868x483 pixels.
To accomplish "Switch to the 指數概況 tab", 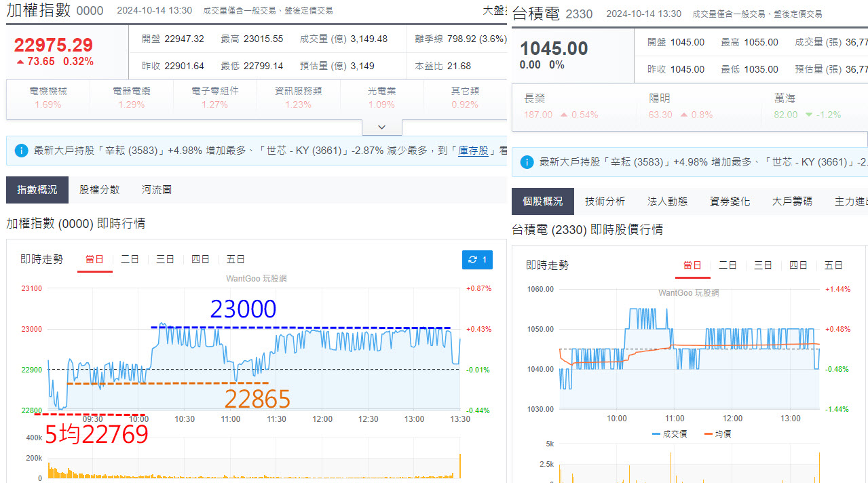I will 37,190.
